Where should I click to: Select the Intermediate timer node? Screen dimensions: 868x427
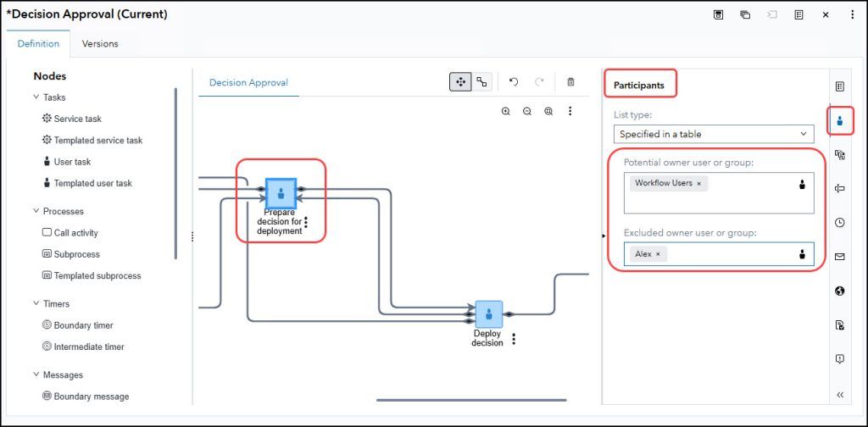(83, 347)
